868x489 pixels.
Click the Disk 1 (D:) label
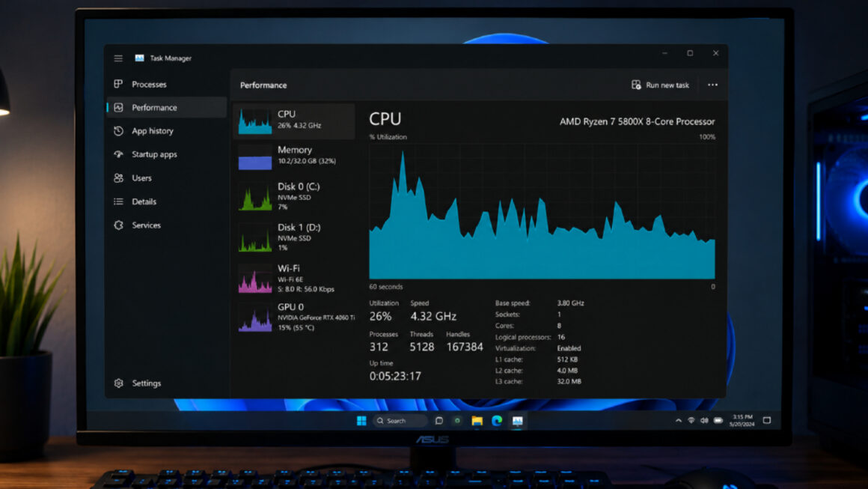299,228
